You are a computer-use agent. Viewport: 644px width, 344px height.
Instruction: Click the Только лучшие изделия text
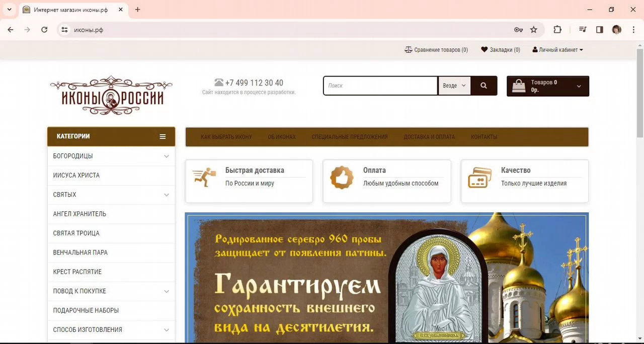pos(534,184)
